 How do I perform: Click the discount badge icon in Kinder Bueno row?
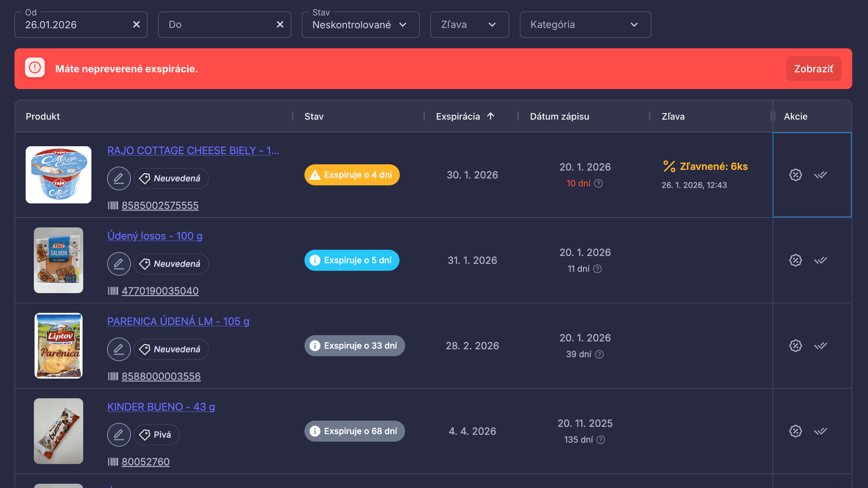pyautogui.click(x=795, y=431)
